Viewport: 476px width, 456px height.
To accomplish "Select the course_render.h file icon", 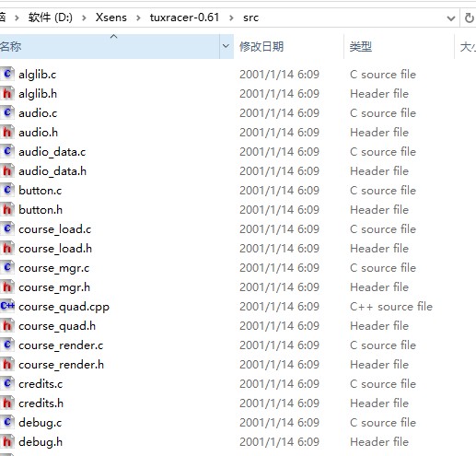I will coord(7,364).
